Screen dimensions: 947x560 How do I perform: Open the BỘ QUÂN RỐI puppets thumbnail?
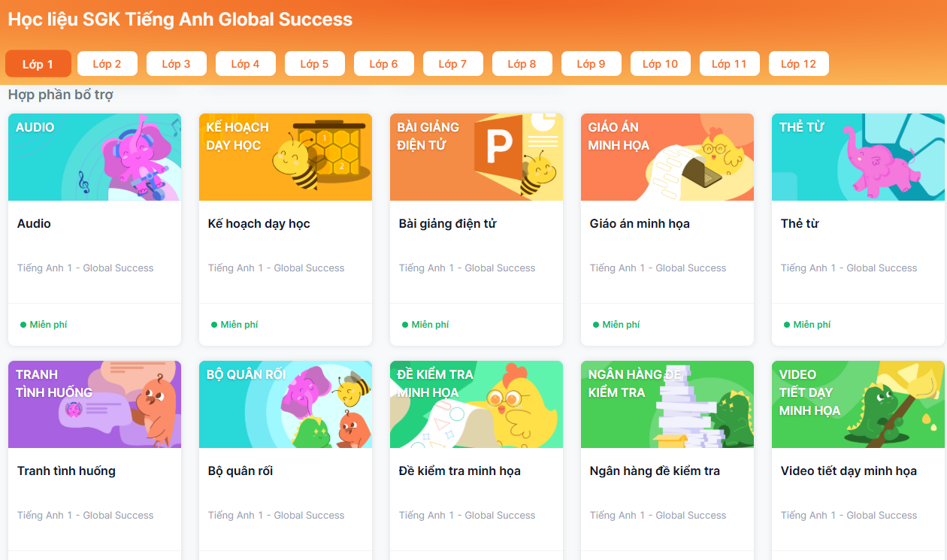click(x=286, y=404)
